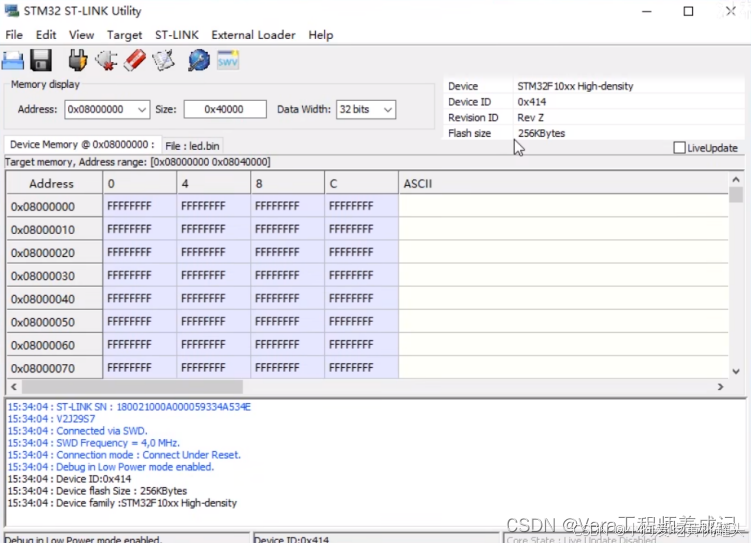Viewport: 752px width, 544px height.
Task: Click the column header 8
Action: coord(287,183)
